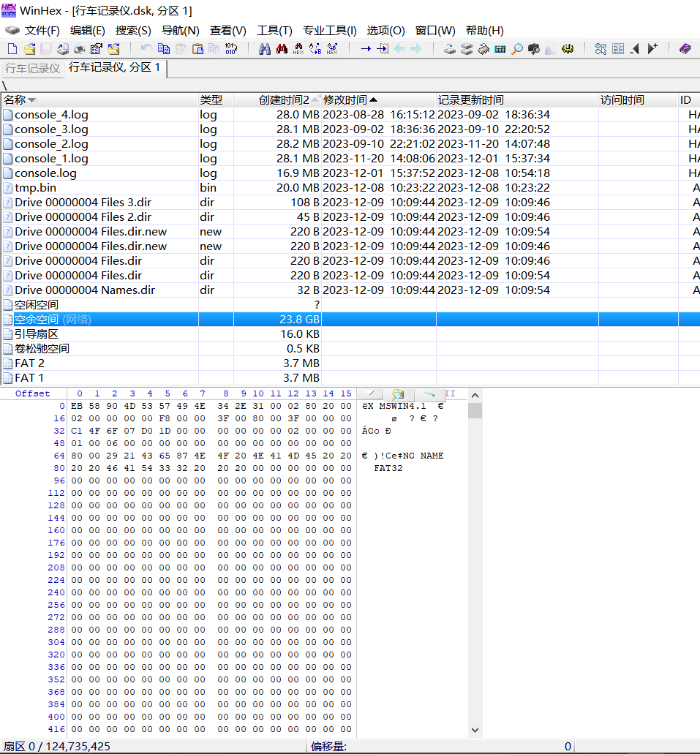Click the Go To Offset arrow icon
Screen dimensions: 700x754
[366, 48]
